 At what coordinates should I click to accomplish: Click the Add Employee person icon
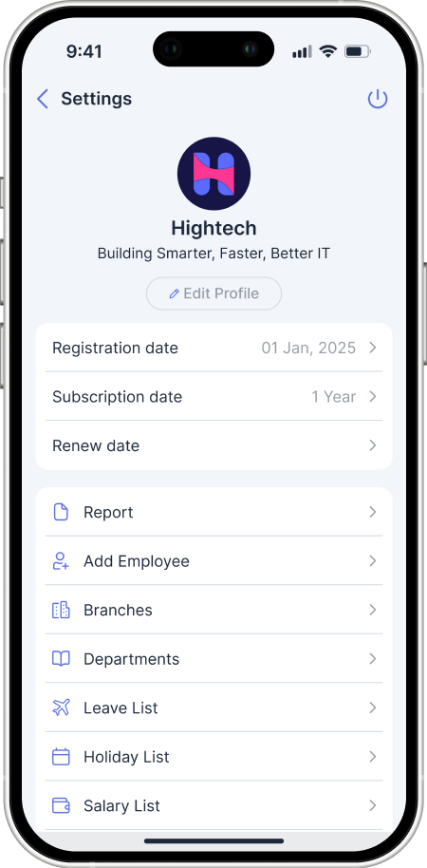[x=61, y=560]
